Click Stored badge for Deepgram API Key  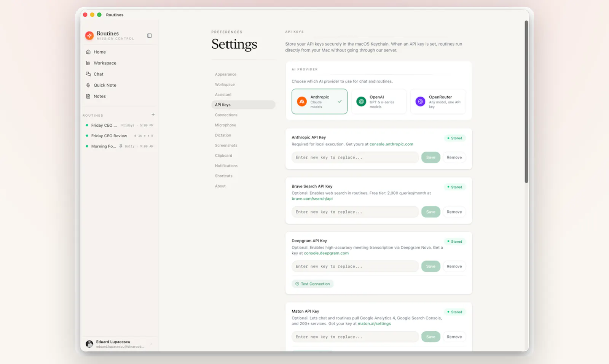[x=455, y=242]
